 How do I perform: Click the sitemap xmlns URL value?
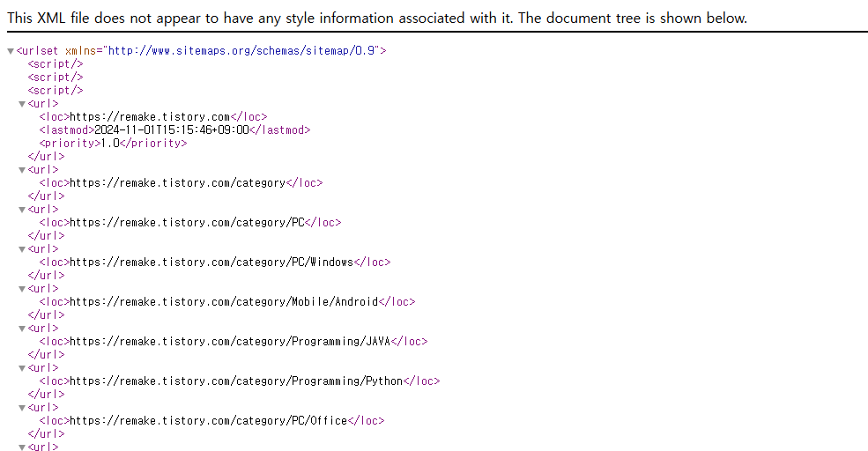click(243, 51)
